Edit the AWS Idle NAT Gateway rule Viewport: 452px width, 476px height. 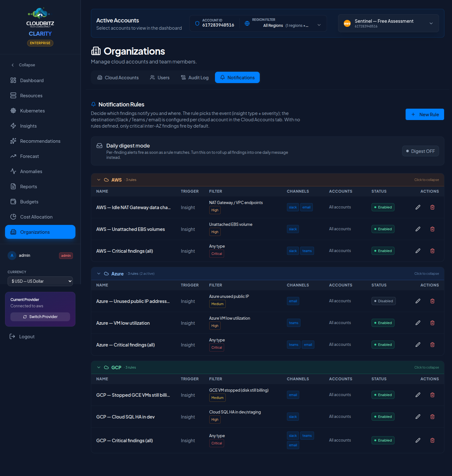tap(418, 207)
